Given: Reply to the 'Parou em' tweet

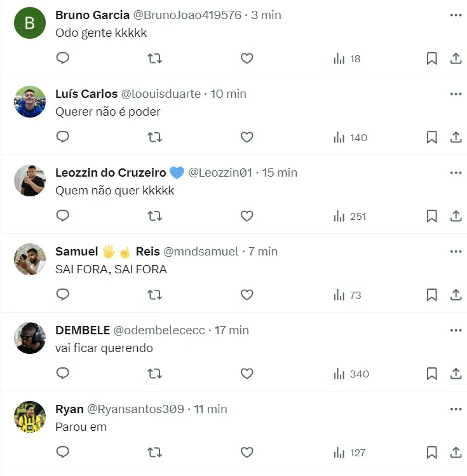Looking at the screenshot, I should click(x=63, y=452).
